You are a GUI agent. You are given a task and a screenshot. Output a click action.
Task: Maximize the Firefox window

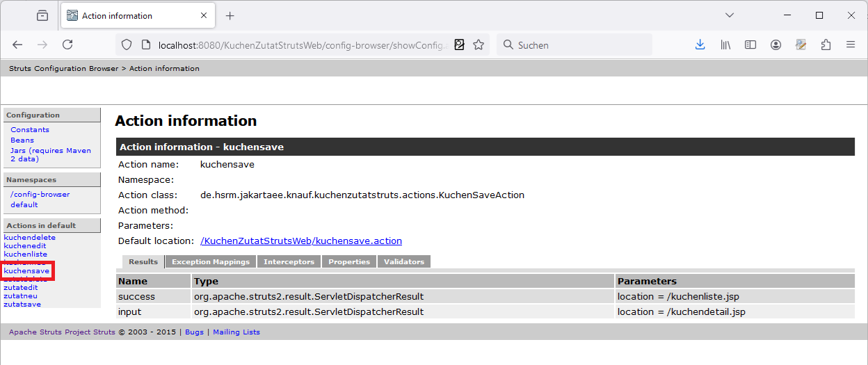click(x=819, y=15)
